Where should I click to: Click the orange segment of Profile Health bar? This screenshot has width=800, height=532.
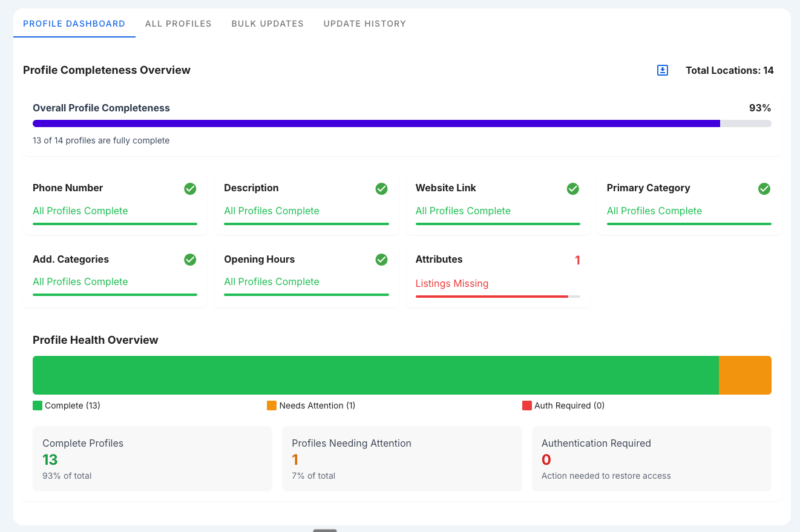click(745, 375)
